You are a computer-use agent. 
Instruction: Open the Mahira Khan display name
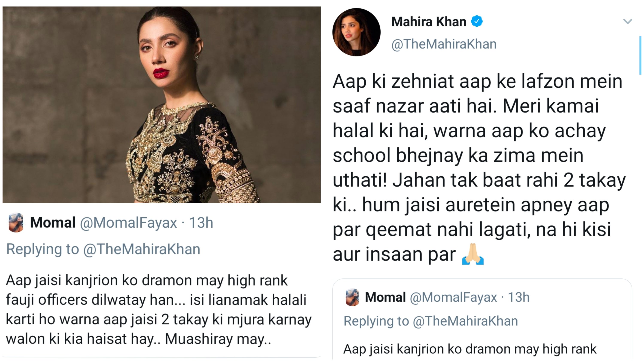(x=428, y=22)
